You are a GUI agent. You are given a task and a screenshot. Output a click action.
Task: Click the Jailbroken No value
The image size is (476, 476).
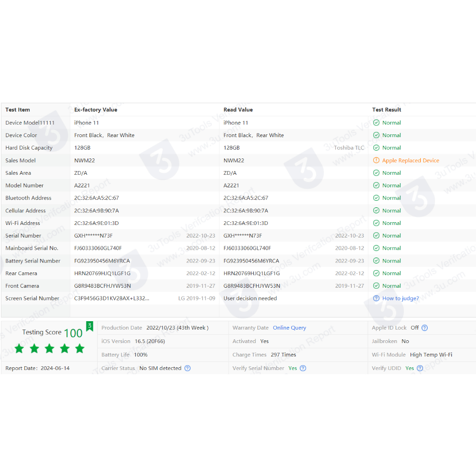point(405,341)
